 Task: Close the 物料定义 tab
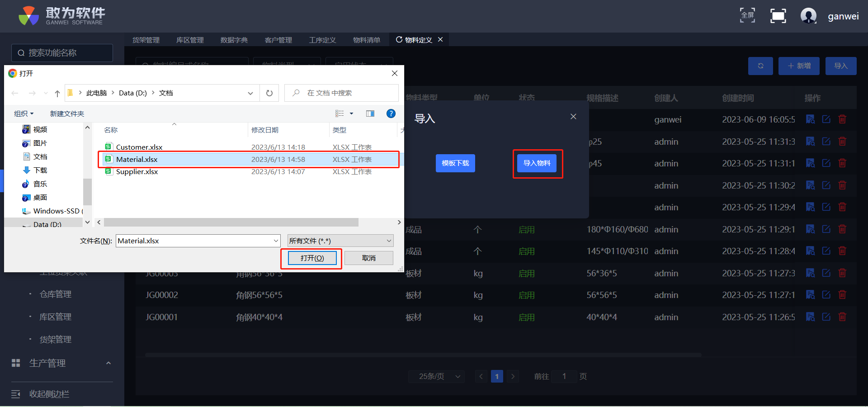pos(440,40)
